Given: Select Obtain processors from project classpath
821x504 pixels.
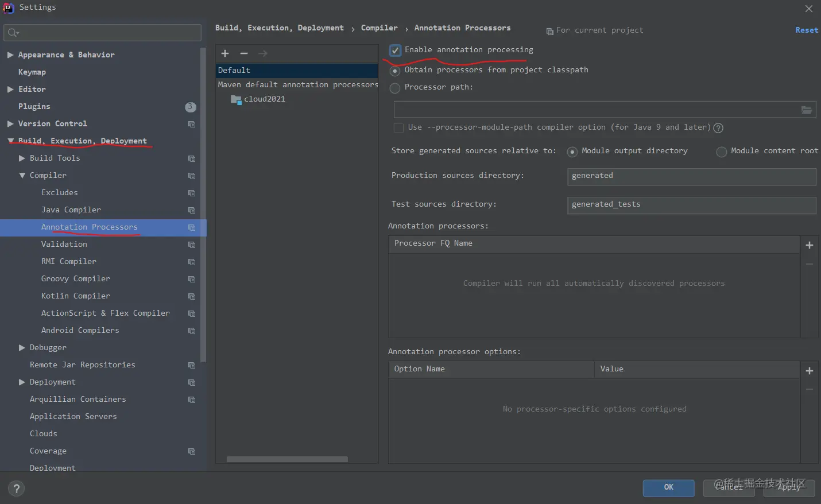Looking at the screenshot, I should 395,71.
